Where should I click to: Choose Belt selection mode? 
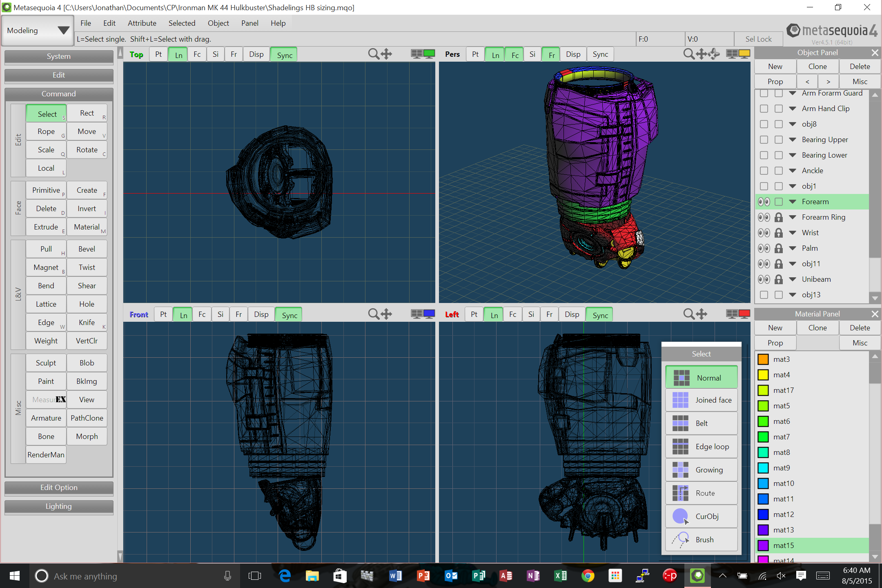pyautogui.click(x=701, y=423)
